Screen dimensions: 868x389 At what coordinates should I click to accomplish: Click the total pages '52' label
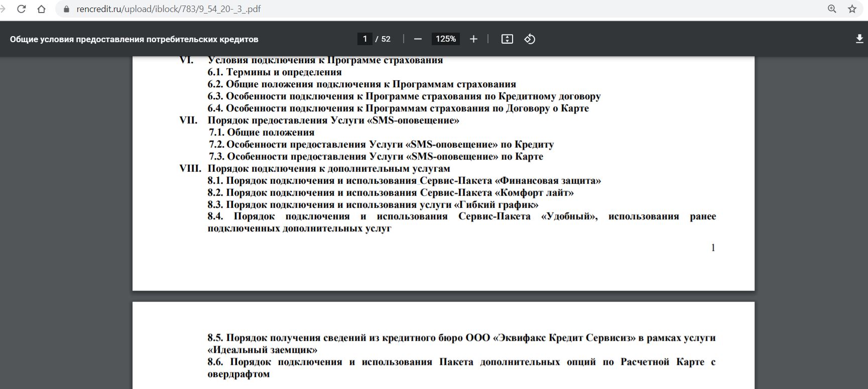click(x=386, y=39)
